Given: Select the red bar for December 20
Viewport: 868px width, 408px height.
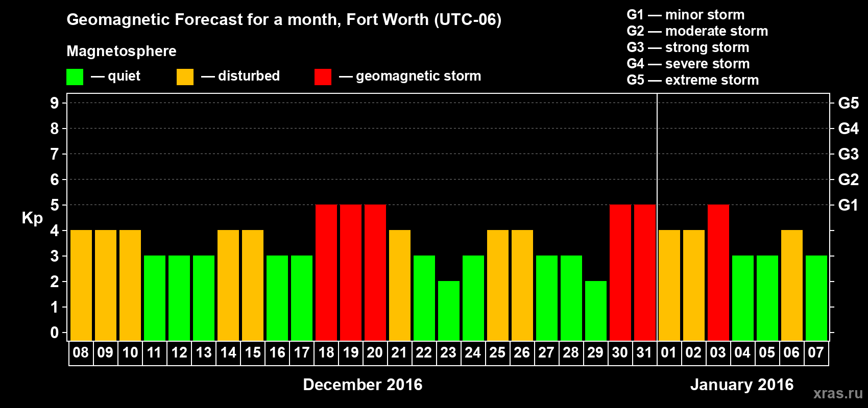Looking at the screenshot, I should coord(375,272).
